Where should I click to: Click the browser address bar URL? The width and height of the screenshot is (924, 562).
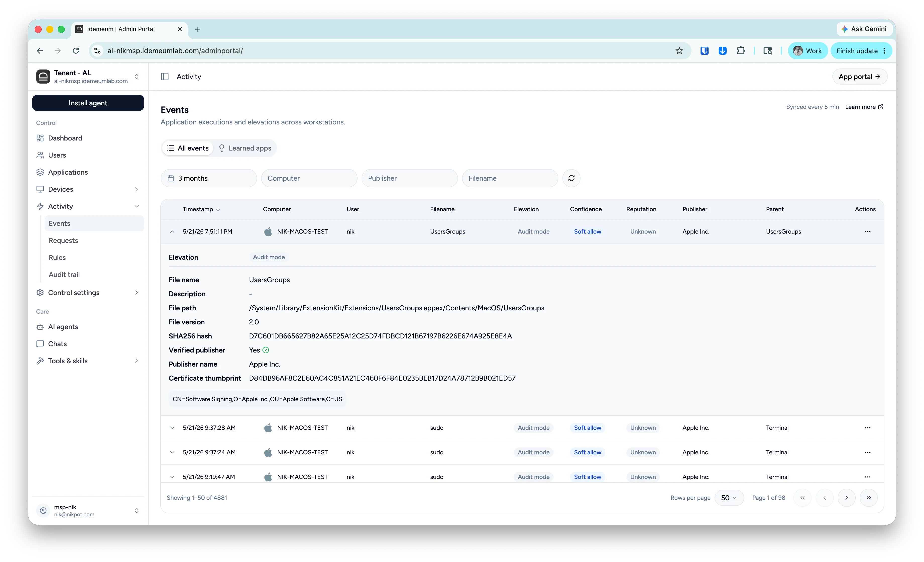coord(175,51)
